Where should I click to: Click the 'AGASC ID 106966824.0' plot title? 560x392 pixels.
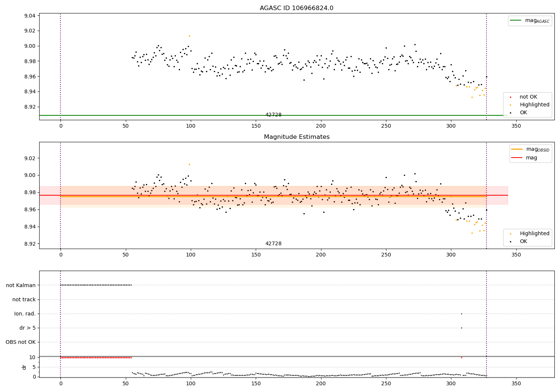296,8
